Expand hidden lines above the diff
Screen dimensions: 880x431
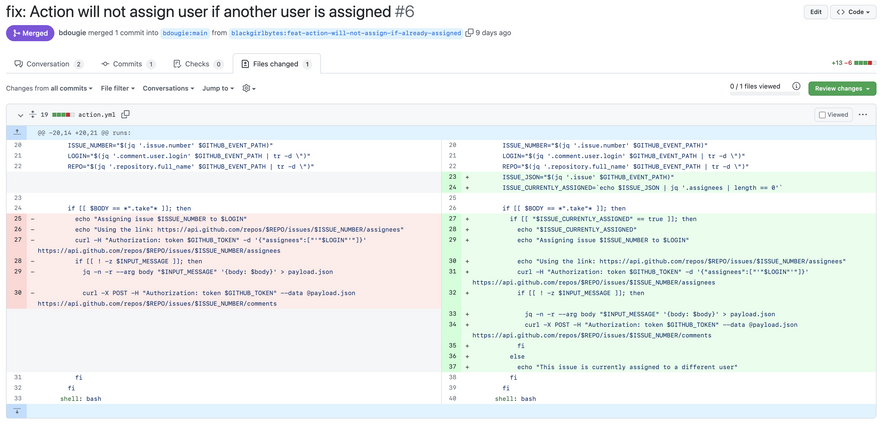click(17, 132)
